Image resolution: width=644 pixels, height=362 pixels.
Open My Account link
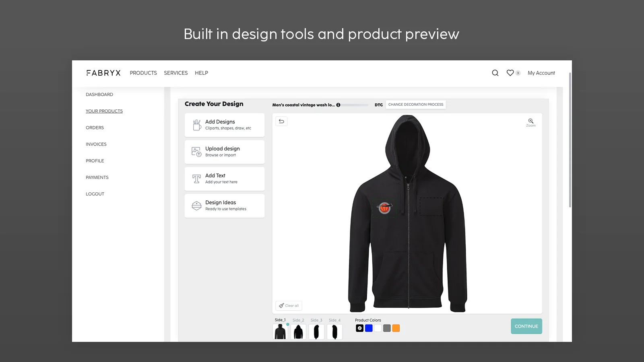(x=541, y=73)
